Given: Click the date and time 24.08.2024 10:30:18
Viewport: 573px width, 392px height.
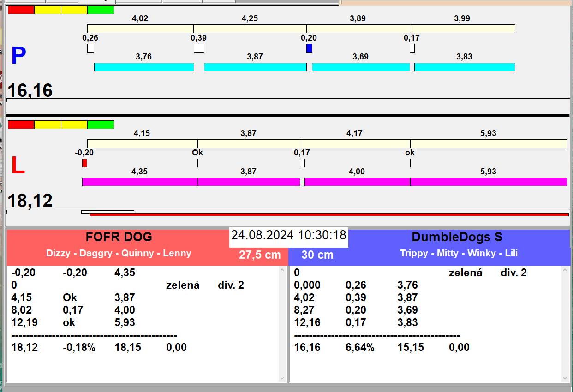Looking at the screenshot, I should point(289,235).
